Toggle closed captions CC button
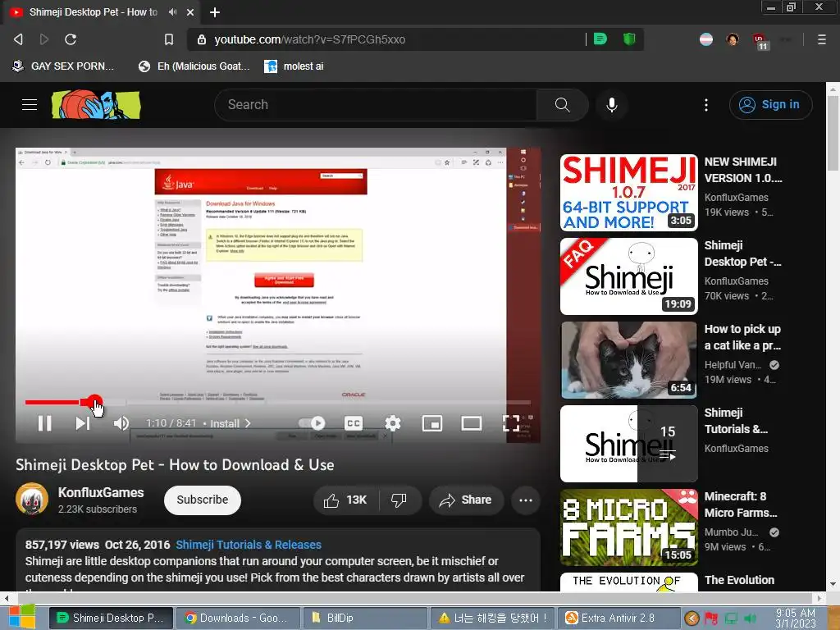 point(353,423)
